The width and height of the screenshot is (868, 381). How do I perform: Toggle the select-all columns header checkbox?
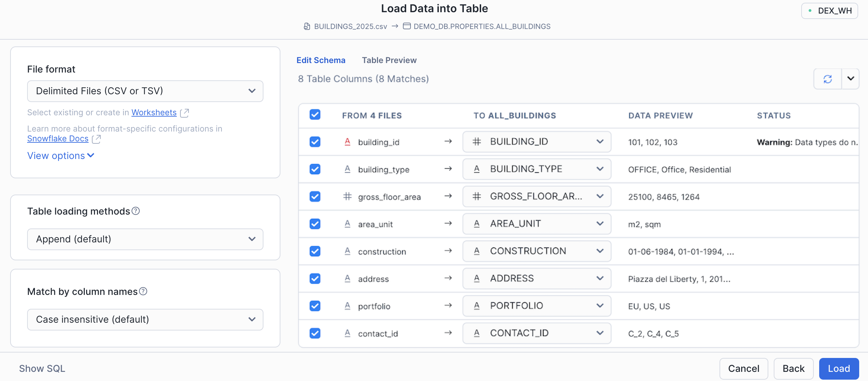[315, 115]
